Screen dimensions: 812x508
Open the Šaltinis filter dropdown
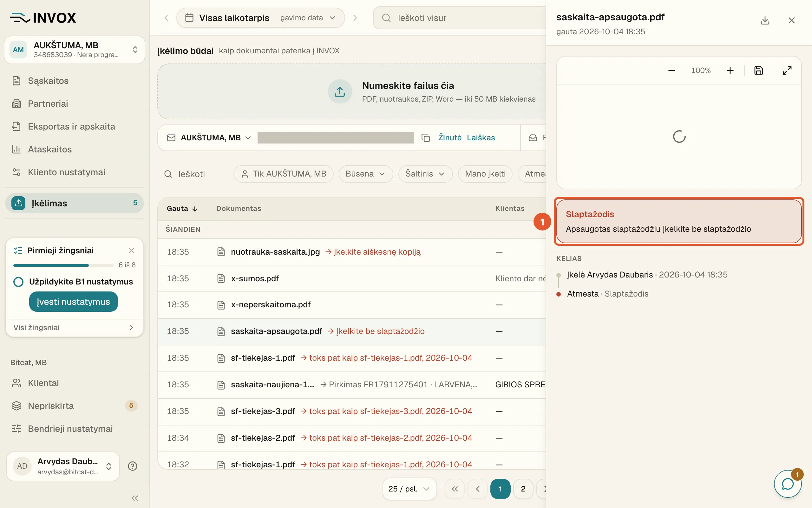click(x=425, y=174)
